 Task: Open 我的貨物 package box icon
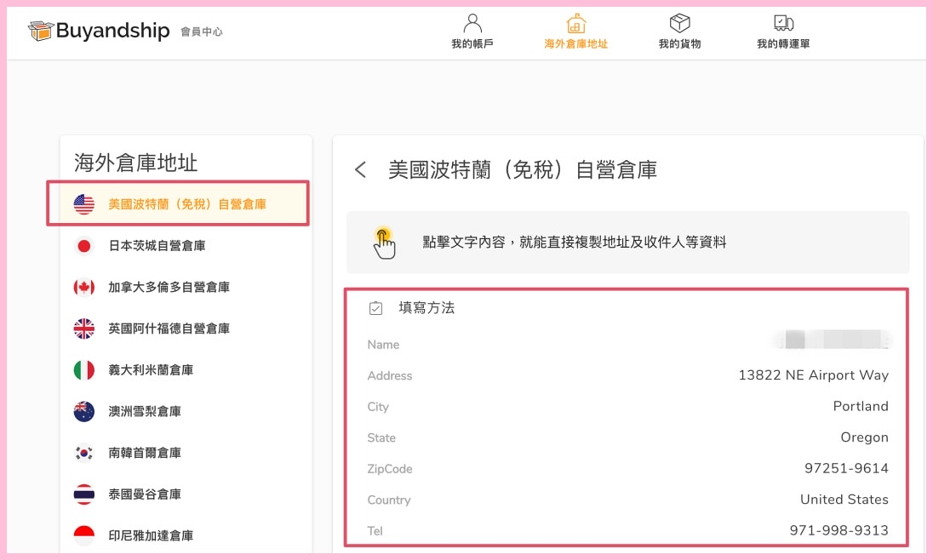(679, 23)
